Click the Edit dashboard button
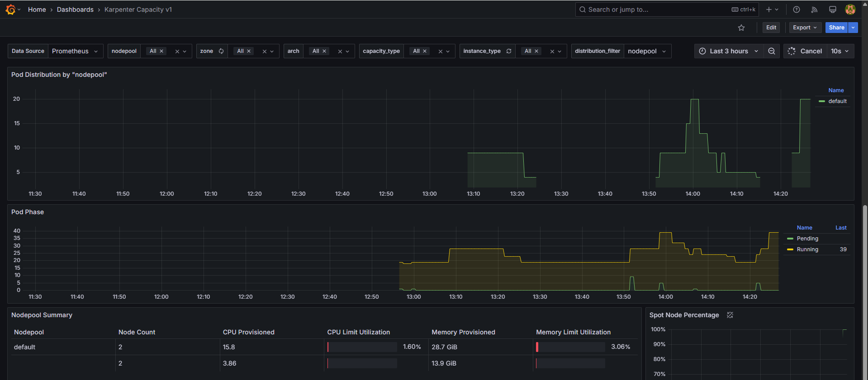868x380 pixels. pyautogui.click(x=771, y=28)
